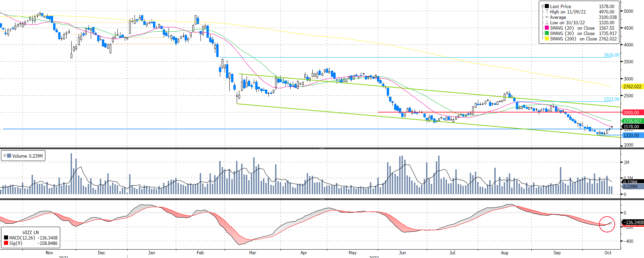
Task: Click the High marker icon in legend
Action: pyautogui.click(x=547, y=12)
